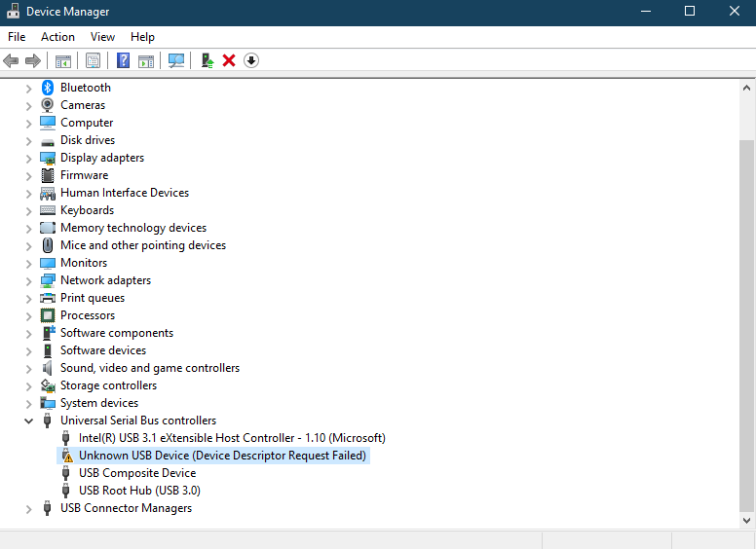
Task: Toggle the action pane toolbar icon
Action: pyautogui.click(x=146, y=60)
